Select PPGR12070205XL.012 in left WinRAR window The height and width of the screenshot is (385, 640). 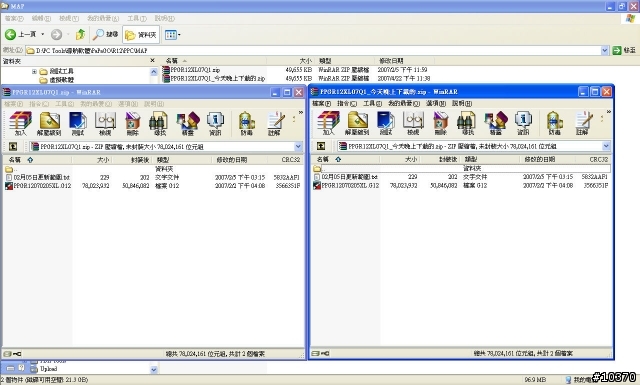(38, 186)
